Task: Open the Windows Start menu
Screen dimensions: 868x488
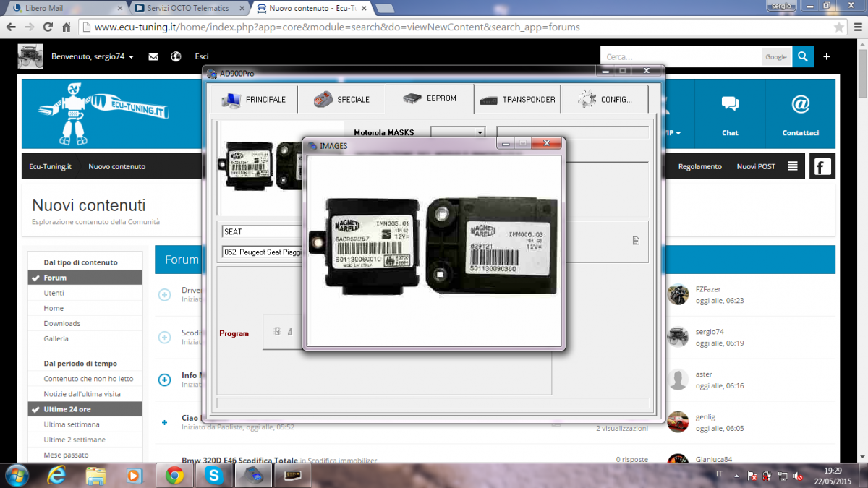Action: click(x=17, y=475)
